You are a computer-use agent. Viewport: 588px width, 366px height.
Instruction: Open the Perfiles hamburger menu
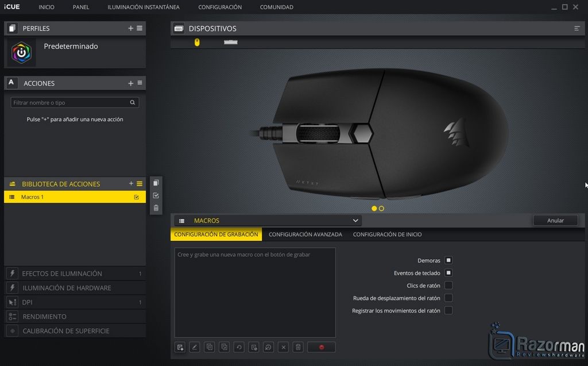coord(140,28)
